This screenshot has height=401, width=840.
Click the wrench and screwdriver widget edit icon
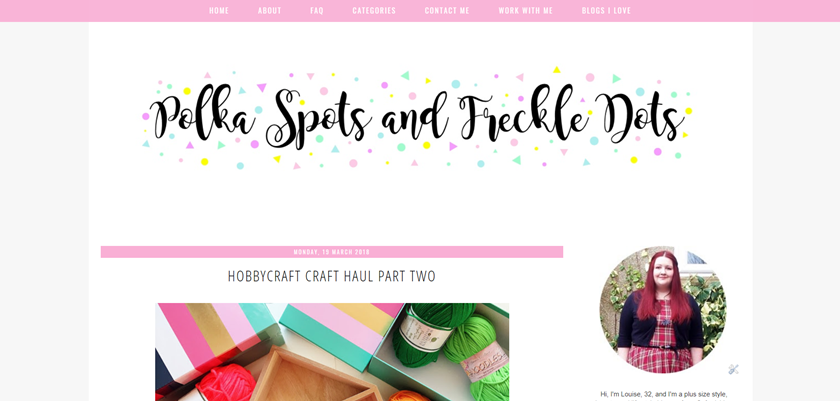click(x=733, y=369)
